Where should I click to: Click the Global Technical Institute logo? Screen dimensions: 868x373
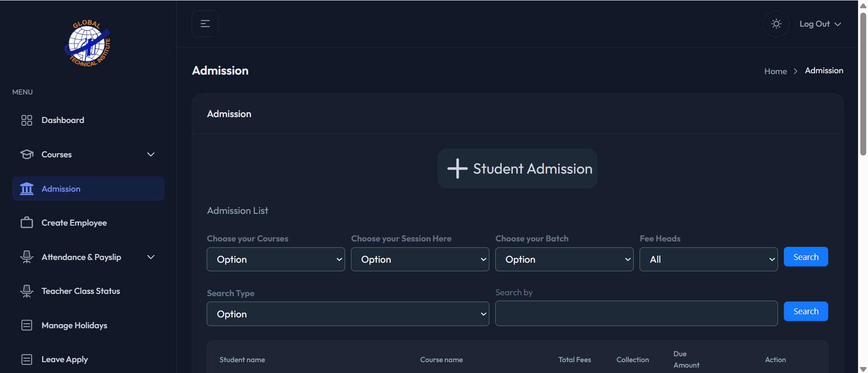88,44
